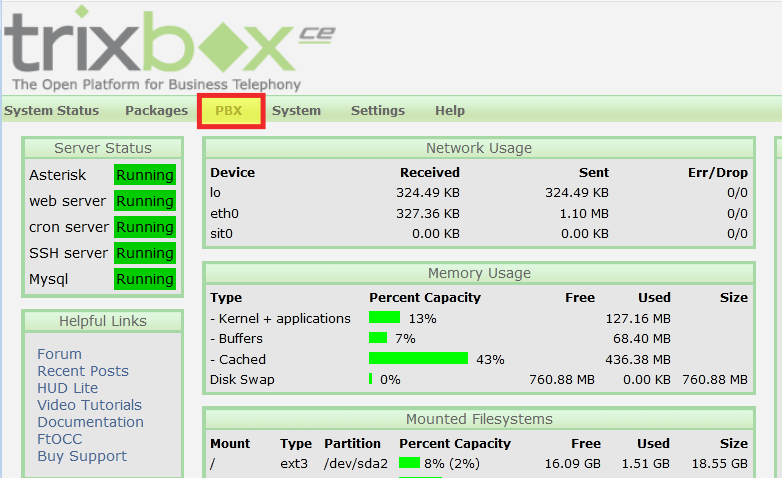Viewport: 782px width, 478px height.
Task: Open the Packages menu
Action: [x=157, y=110]
